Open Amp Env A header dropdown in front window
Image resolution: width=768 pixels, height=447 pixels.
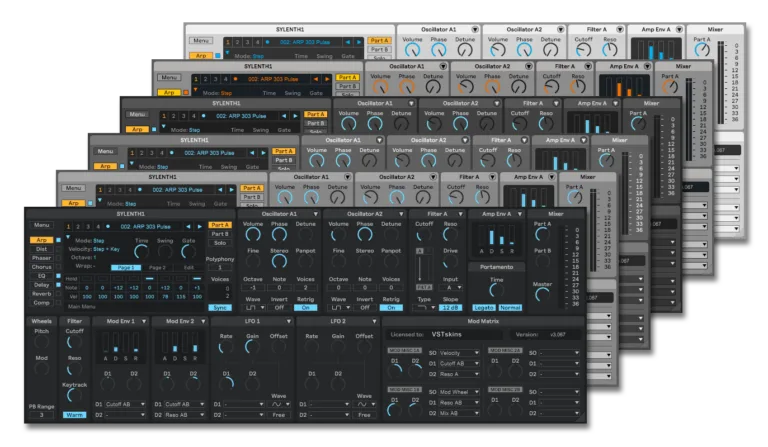click(x=520, y=214)
